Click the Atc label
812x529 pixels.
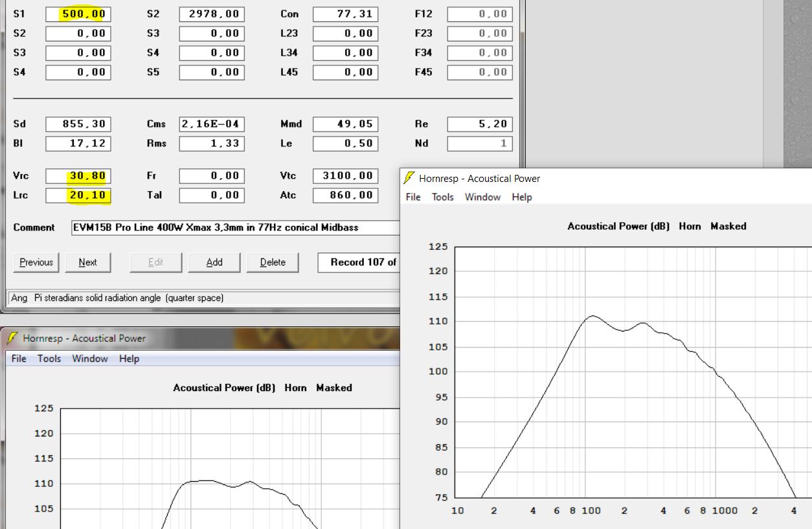click(288, 196)
